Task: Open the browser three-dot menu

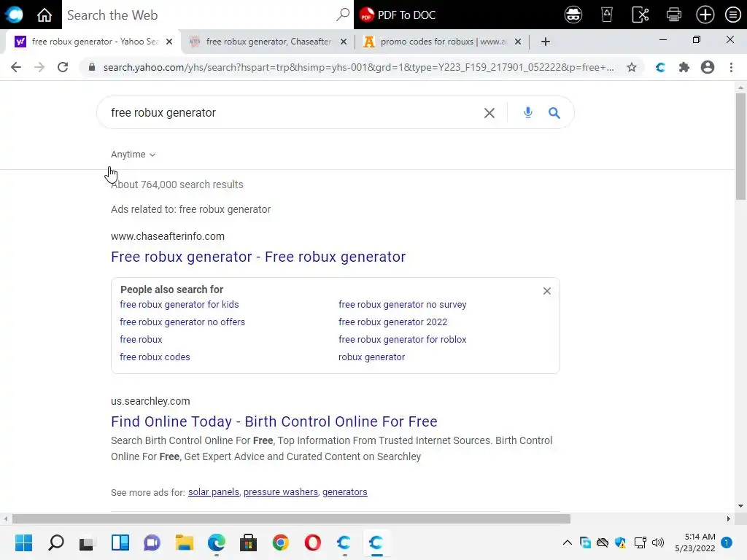Action: [731, 67]
